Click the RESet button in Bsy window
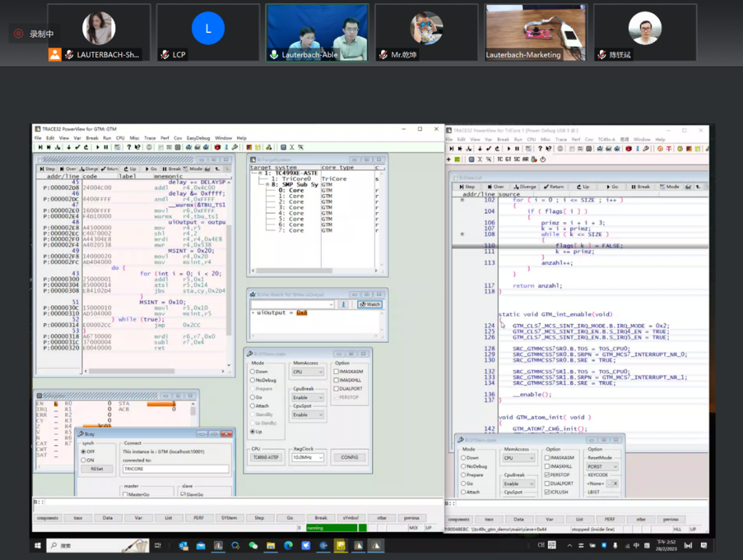 tap(96, 469)
